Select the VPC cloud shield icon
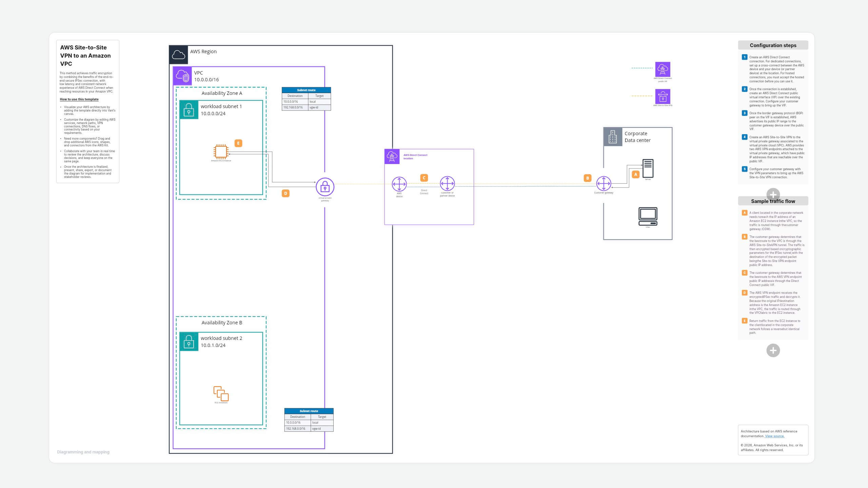 tap(182, 76)
